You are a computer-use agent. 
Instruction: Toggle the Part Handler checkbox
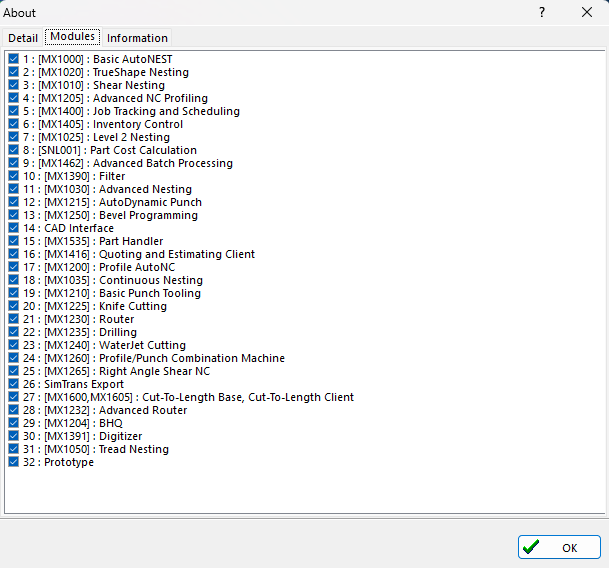[13, 241]
